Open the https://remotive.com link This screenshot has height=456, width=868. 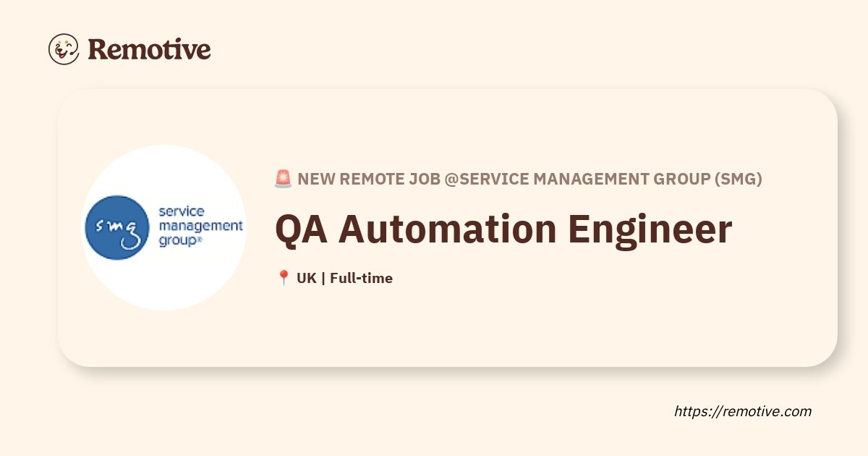(743, 411)
